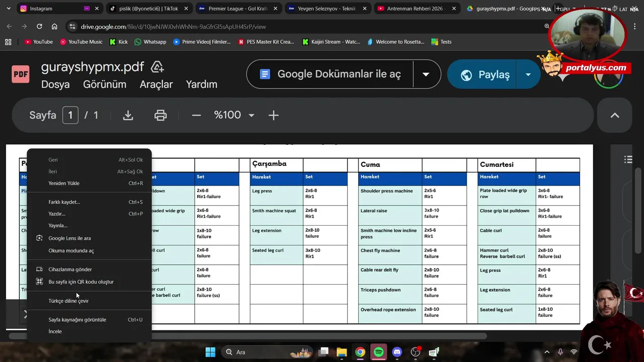Screen dimensions: 644x362
Task: Select Bu sayfa için QR kodu oluştur
Action: [89, 282]
